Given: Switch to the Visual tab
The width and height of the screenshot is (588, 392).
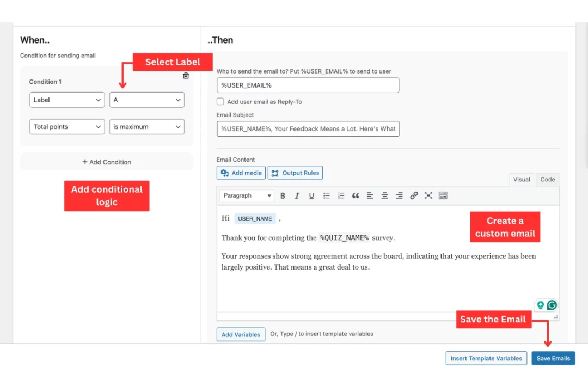Looking at the screenshot, I should point(522,179).
